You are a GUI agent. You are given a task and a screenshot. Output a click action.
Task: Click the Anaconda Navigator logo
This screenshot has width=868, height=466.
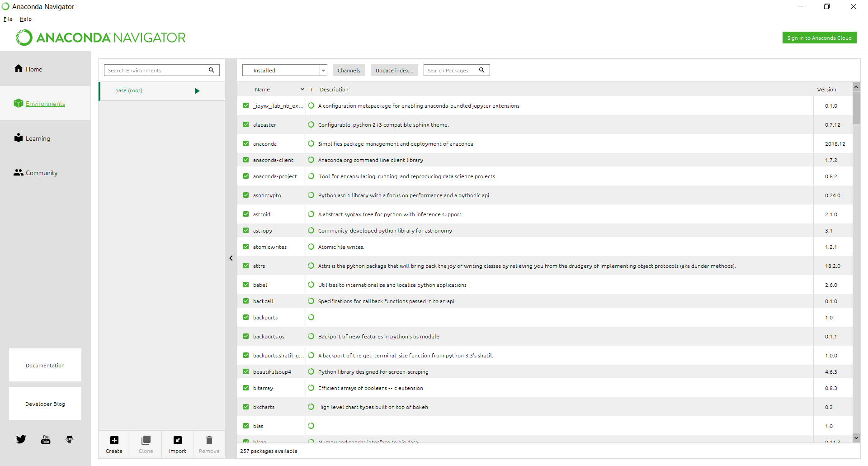[101, 38]
